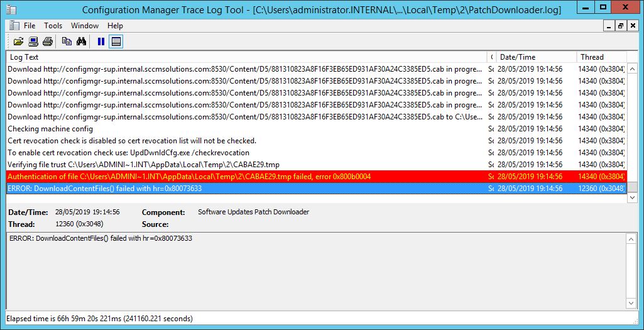Maximize the Trace Log Tool window
Viewport: 644px width, 330px height.
603,7
